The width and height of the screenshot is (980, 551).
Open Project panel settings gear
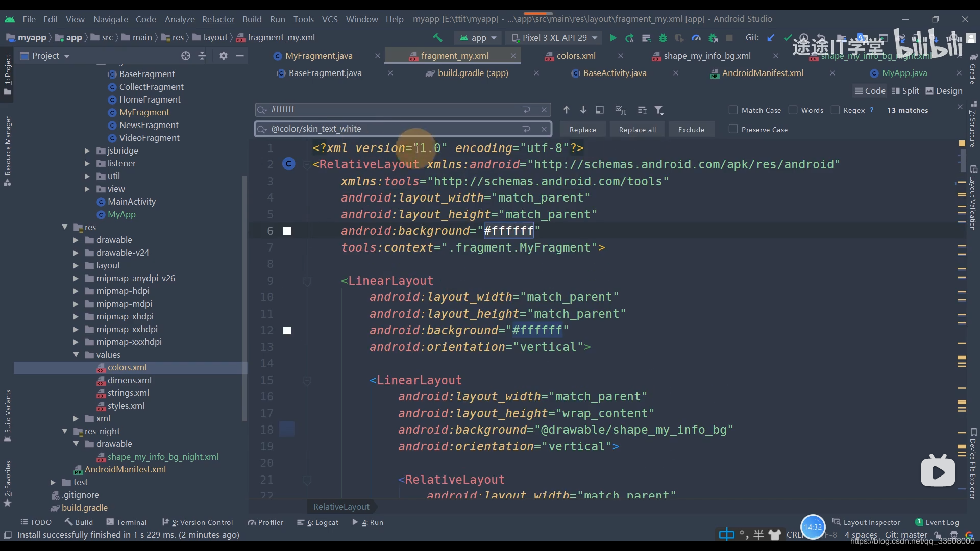click(224, 56)
